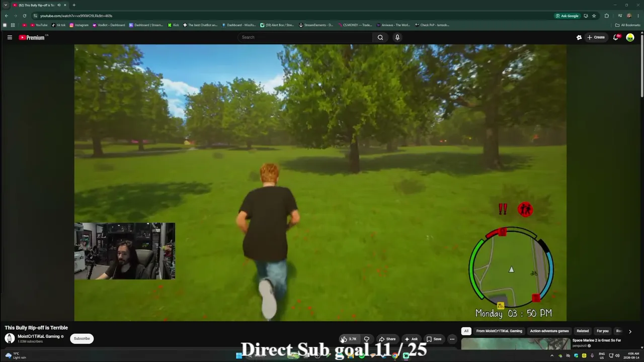Open the tab search dropdown arrow
This screenshot has height=362, width=644.
pyautogui.click(x=5, y=5)
